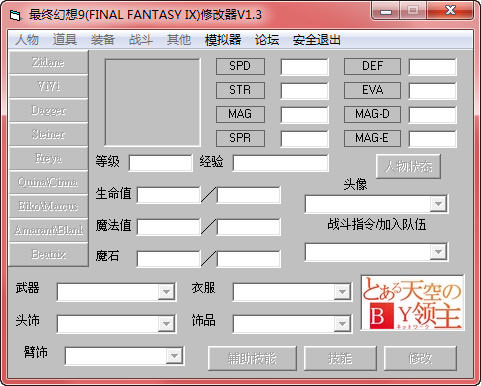Select the Eiko/Marcus character button
The image size is (481, 386).
pyautogui.click(x=48, y=206)
